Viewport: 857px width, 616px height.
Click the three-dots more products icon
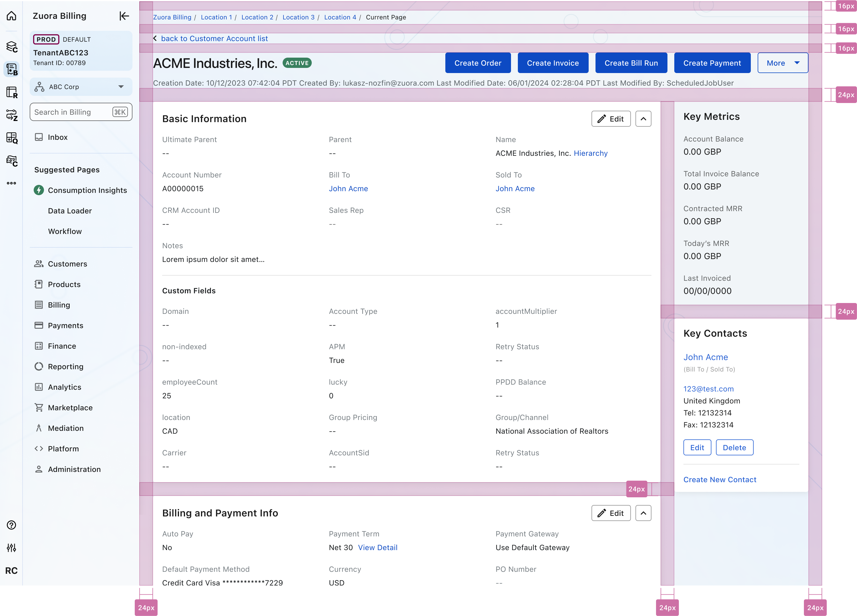[11, 183]
